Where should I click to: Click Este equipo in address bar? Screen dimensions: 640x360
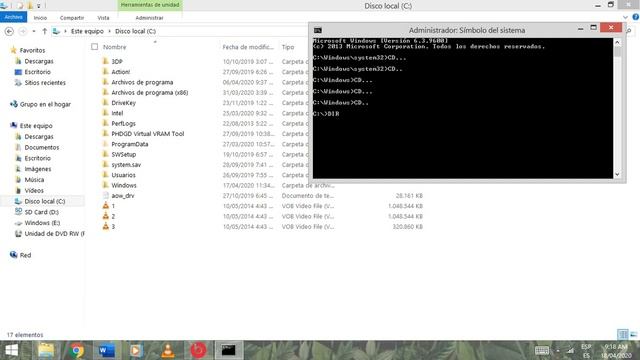(x=87, y=31)
